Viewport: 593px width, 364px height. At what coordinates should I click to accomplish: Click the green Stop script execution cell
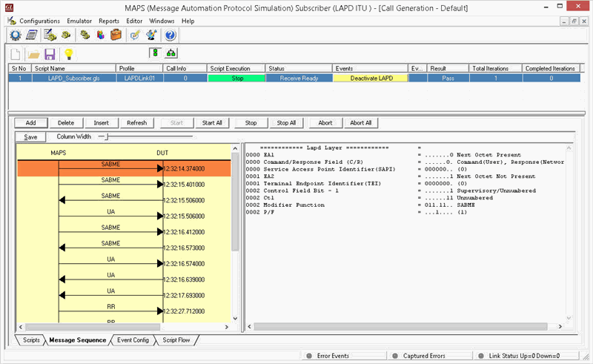[236, 78]
